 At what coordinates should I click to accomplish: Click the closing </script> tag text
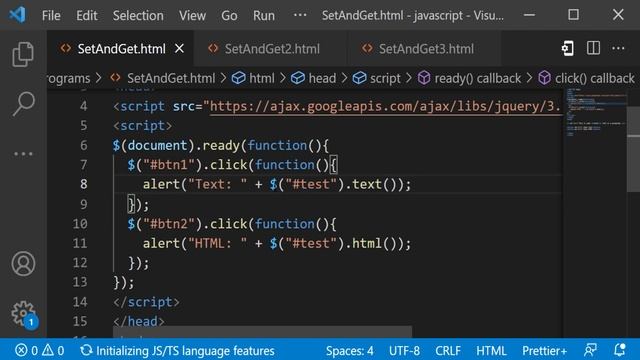point(146,302)
